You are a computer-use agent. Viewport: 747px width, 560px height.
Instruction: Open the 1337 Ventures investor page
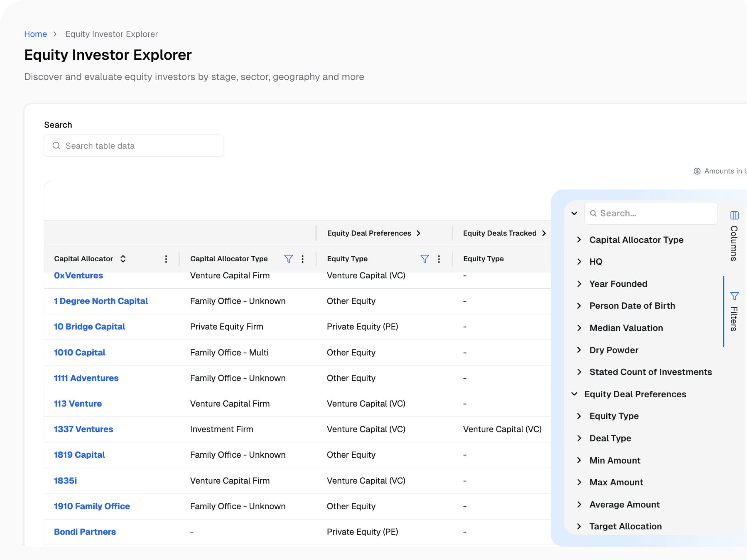[83, 429]
